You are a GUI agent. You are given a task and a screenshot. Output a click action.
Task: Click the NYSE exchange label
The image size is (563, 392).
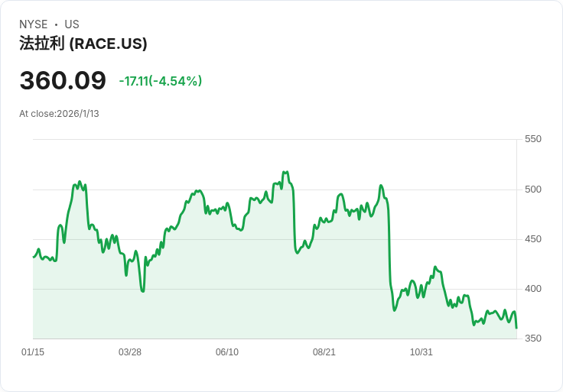(34, 24)
